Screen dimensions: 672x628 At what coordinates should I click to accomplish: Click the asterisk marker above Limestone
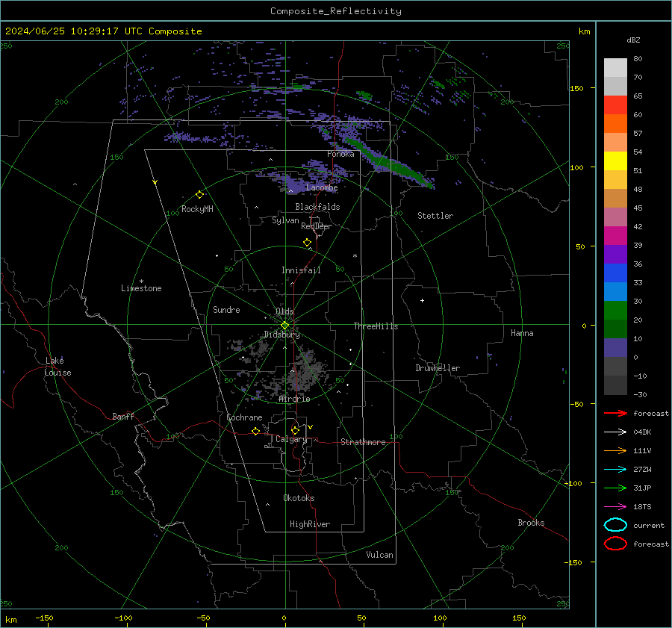(x=141, y=282)
